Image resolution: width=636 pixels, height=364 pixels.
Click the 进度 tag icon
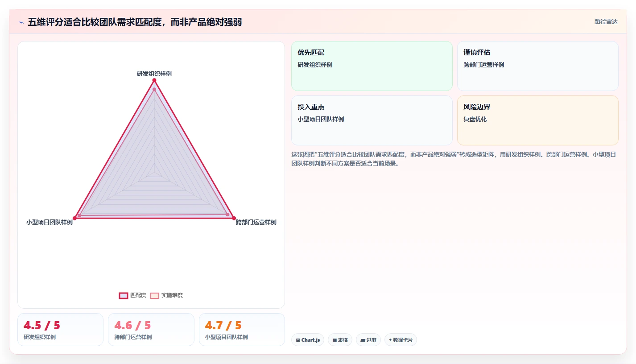point(363,340)
